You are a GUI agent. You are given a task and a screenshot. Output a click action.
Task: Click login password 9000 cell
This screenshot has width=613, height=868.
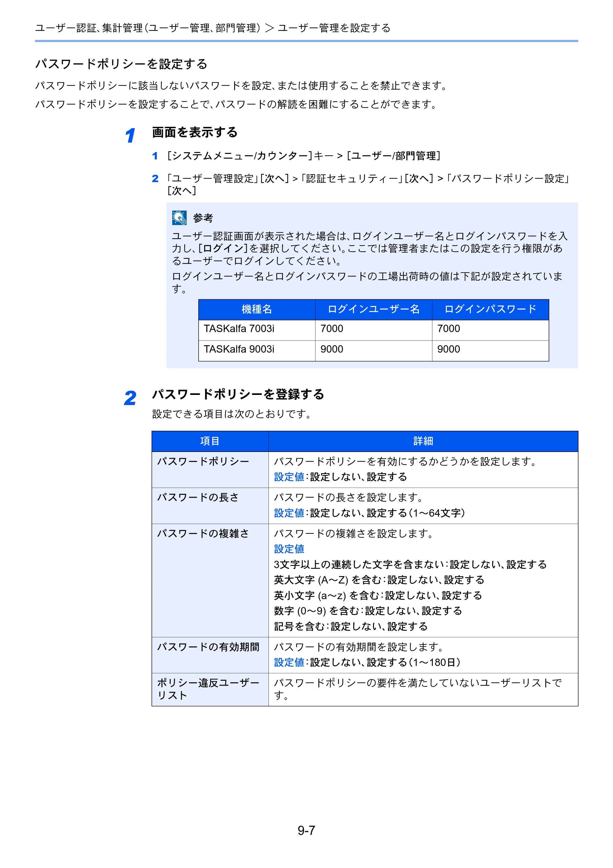click(x=490, y=350)
